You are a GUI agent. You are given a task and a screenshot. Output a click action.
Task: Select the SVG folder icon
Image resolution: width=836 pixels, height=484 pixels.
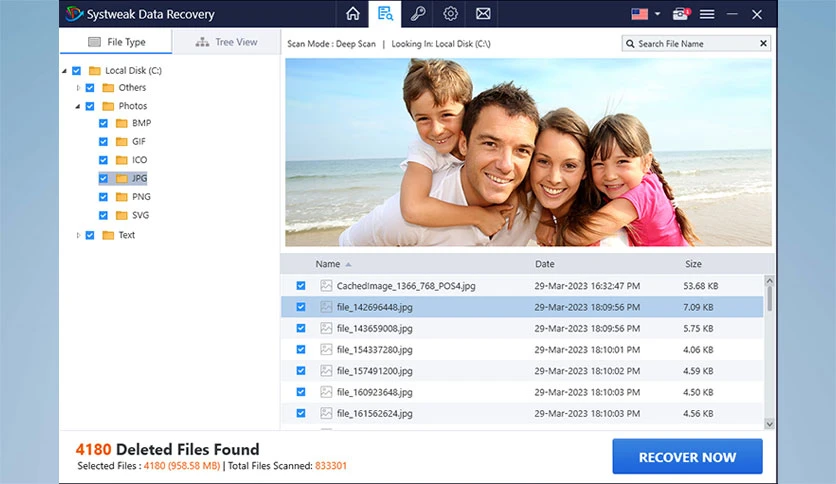point(122,215)
